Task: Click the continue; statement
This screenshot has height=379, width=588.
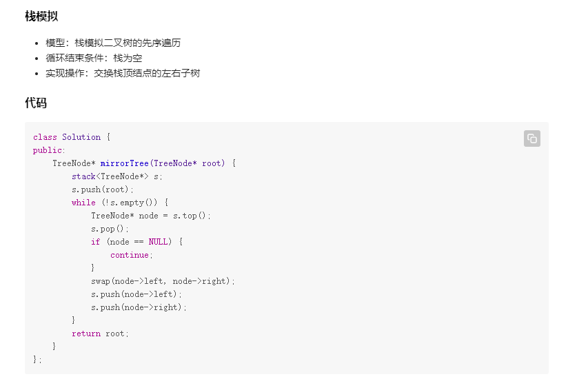Action: pyautogui.click(x=131, y=255)
